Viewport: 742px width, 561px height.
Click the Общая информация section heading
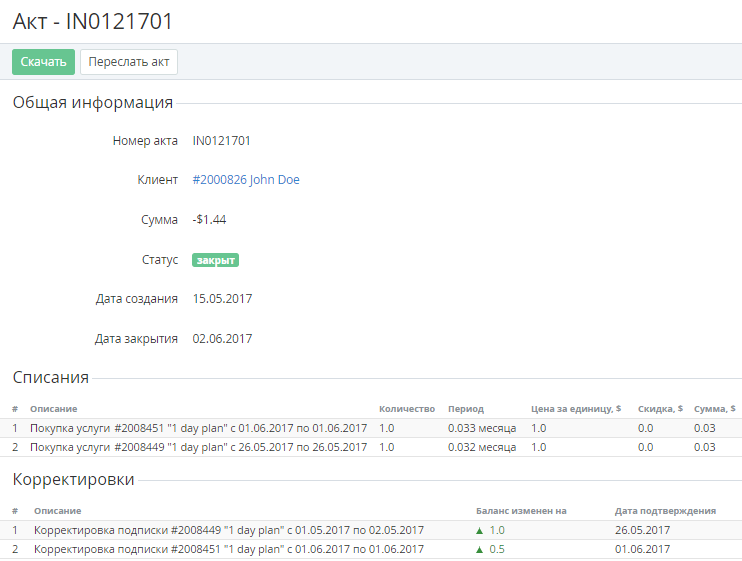93,102
